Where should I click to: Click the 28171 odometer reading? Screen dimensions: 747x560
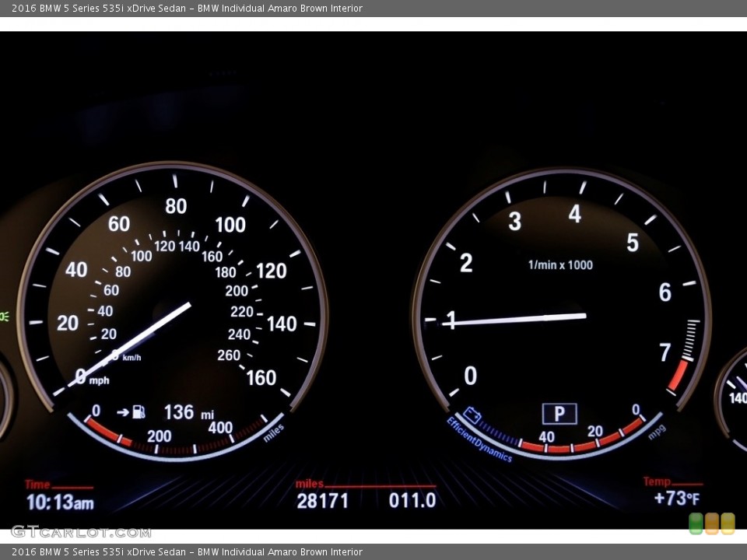coord(322,501)
